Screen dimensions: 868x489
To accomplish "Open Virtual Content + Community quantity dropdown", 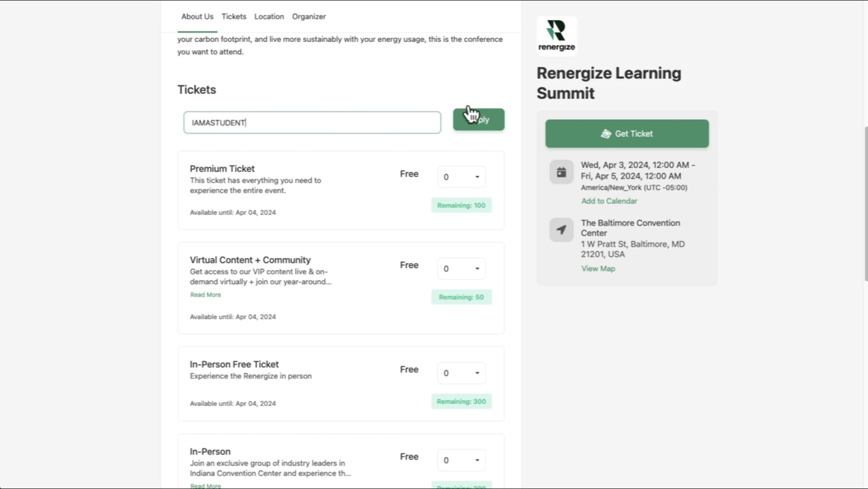I will [461, 268].
